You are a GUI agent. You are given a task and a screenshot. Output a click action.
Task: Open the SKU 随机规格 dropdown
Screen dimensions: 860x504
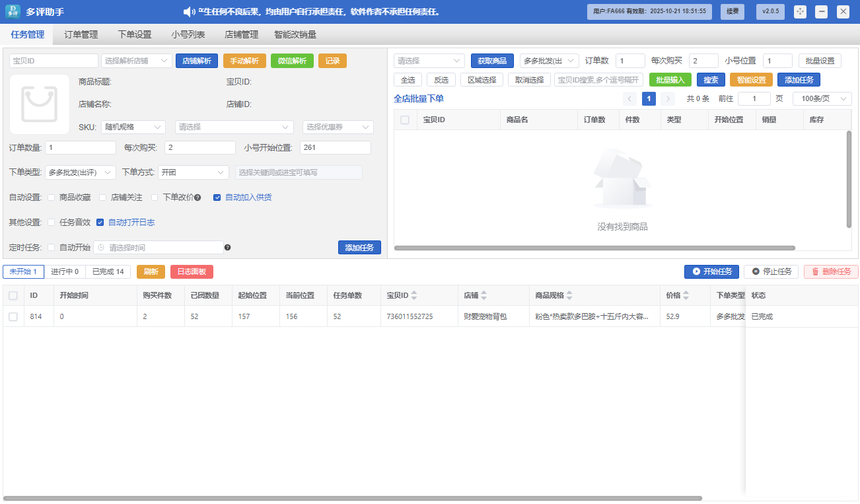pos(133,127)
